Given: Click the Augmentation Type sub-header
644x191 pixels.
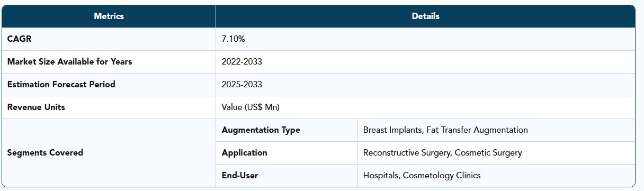Looking at the screenshot, I should click(261, 130).
